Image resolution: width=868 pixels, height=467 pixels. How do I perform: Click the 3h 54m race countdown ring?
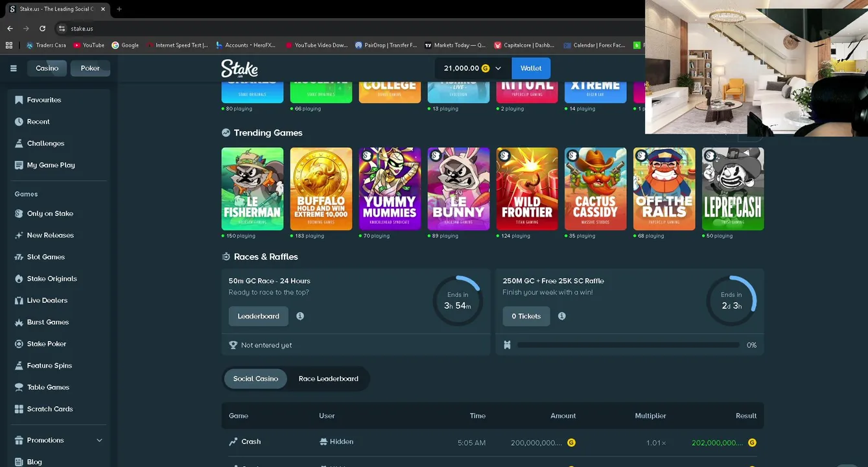pos(458,301)
